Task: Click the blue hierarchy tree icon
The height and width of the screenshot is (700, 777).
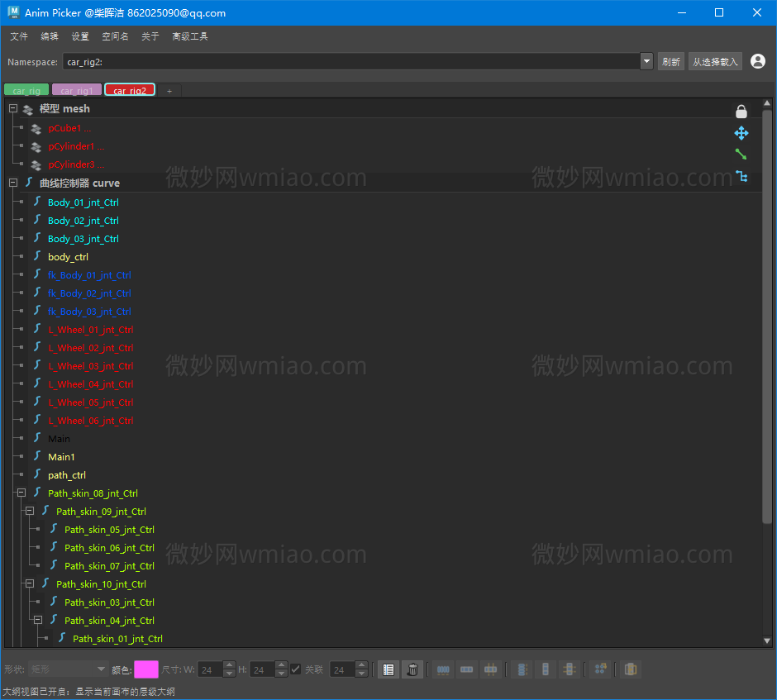Action: tap(741, 176)
